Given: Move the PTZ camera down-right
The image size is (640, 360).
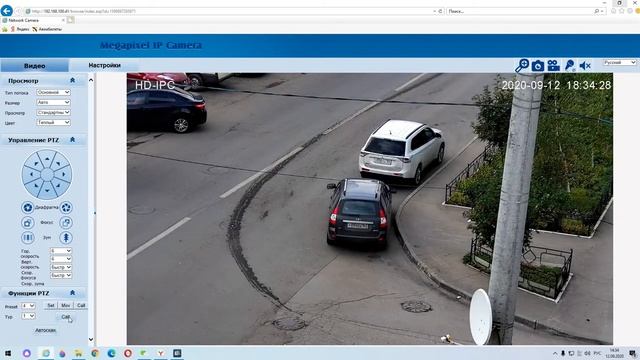Looking at the screenshot, I should 58,185.
